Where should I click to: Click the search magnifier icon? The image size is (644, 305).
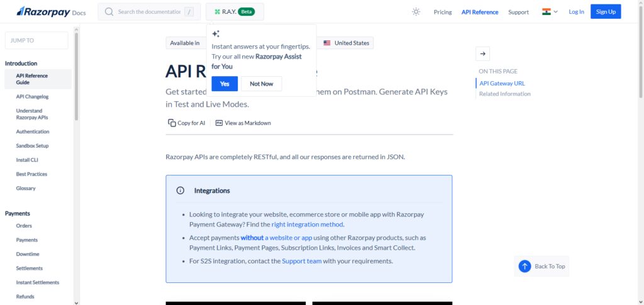point(109,12)
